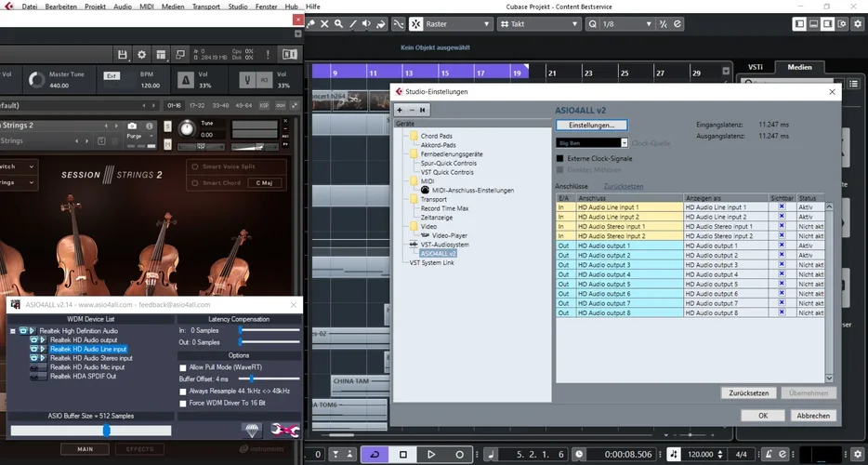Click the Kontakt save (floppy disk) icon
The height and width of the screenshot is (465, 868).
(x=121, y=55)
